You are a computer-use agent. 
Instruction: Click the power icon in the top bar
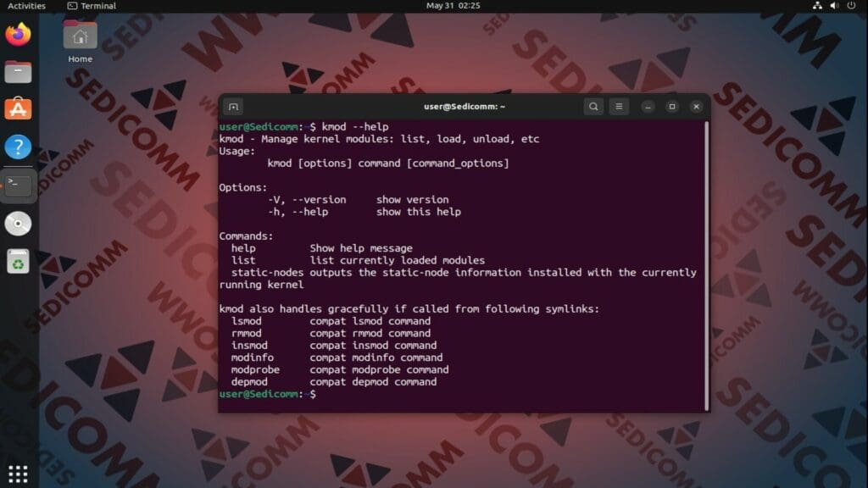coord(851,6)
